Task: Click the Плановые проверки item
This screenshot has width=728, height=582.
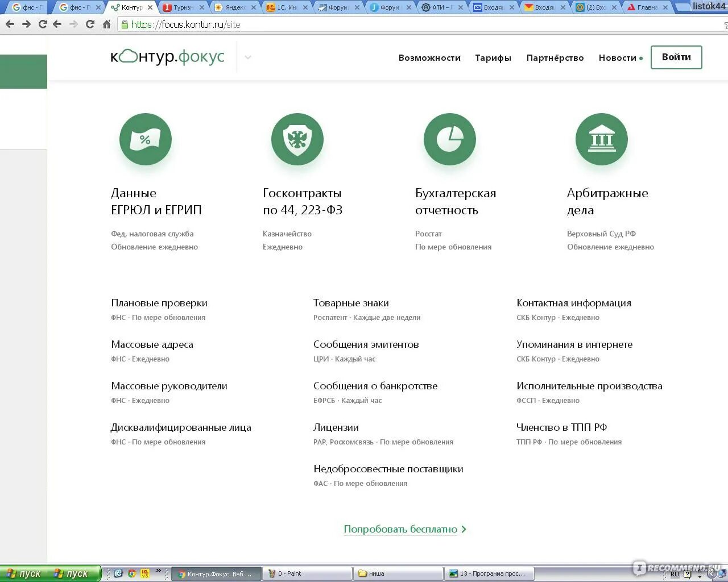Action: [x=159, y=303]
